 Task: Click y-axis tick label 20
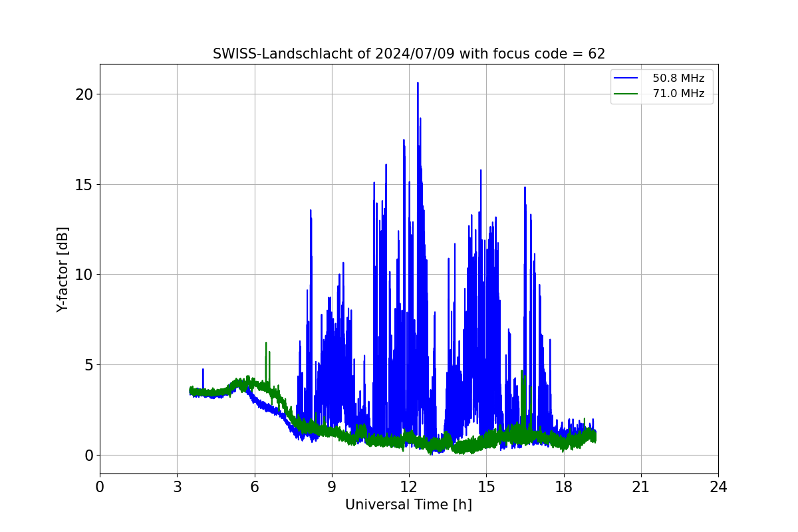(84, 94)
